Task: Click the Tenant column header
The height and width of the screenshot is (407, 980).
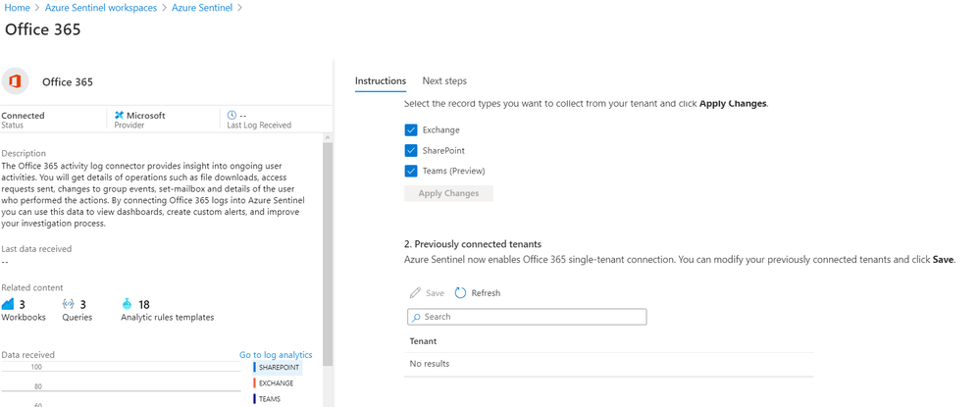Action: [x=423, y=341]
